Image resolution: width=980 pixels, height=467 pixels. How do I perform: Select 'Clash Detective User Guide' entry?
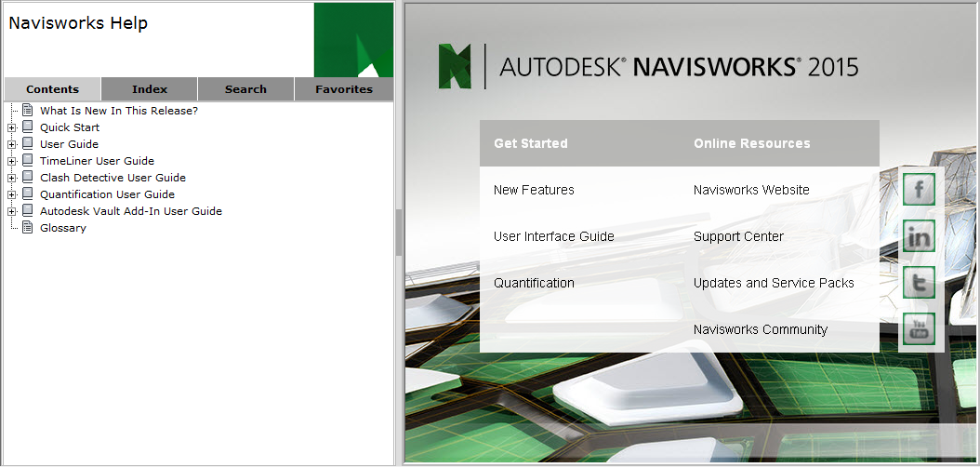pyautogui.click(x=113, y=179)
